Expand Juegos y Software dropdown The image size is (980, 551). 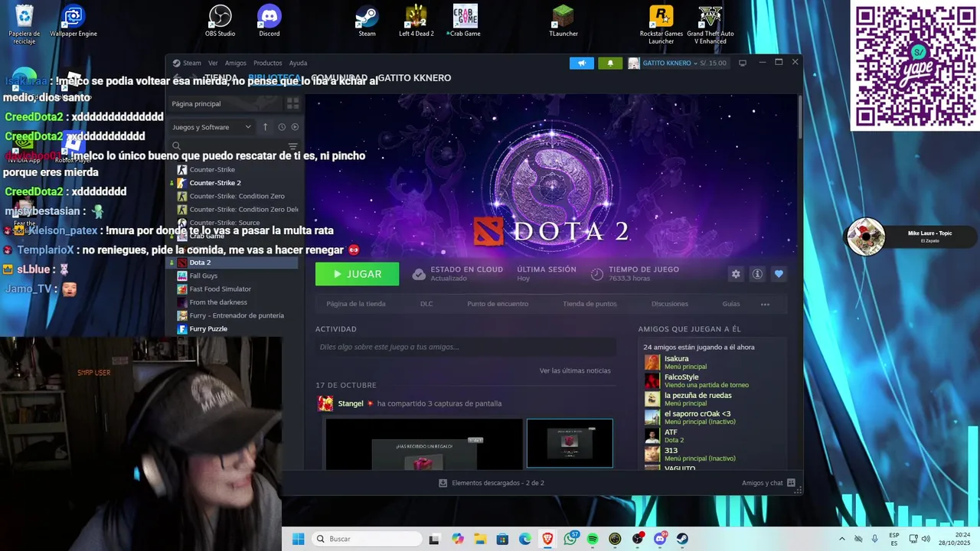pyautogui.click(x=212, y=127)
